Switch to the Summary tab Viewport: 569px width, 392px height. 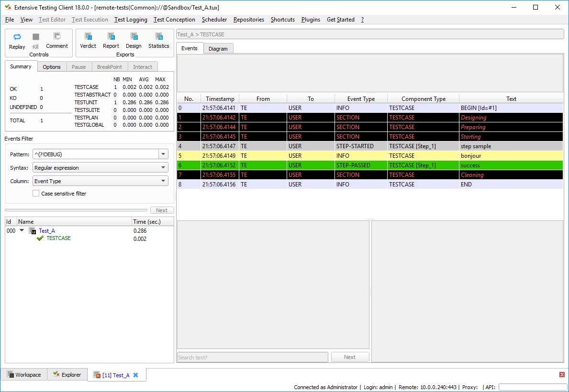coord(21,66)
